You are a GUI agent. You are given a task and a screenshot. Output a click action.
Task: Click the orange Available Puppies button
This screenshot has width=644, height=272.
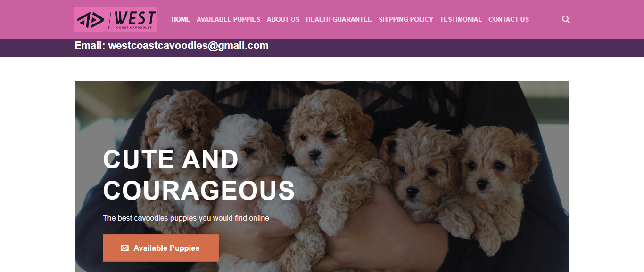161,248
